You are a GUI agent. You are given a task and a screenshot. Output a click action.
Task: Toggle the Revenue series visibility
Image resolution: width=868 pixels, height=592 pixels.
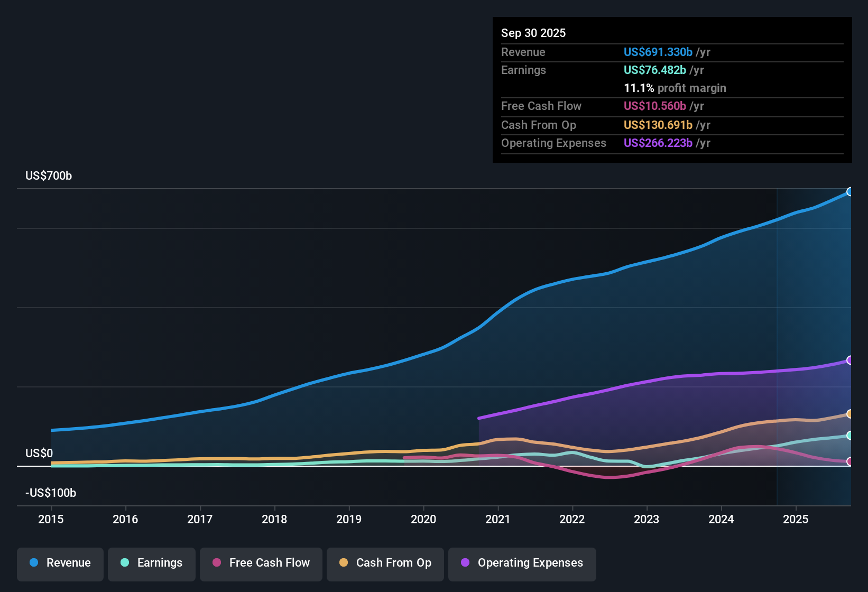pos(60,563)
